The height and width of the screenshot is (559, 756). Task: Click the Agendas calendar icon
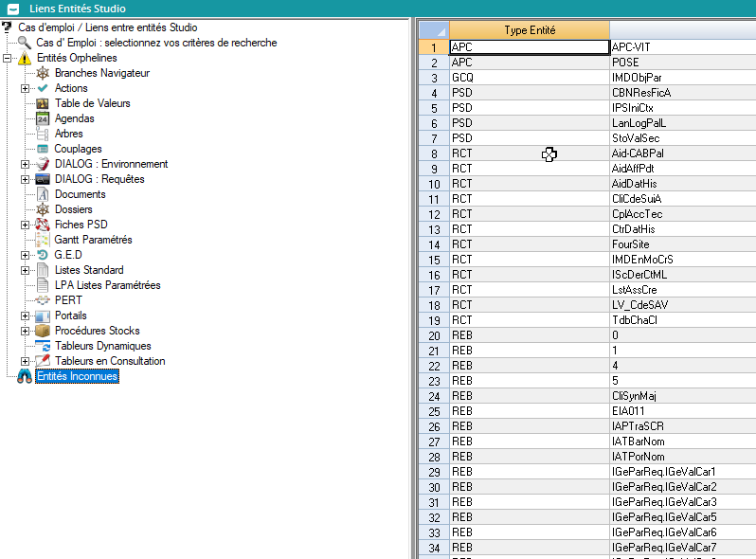42,118
